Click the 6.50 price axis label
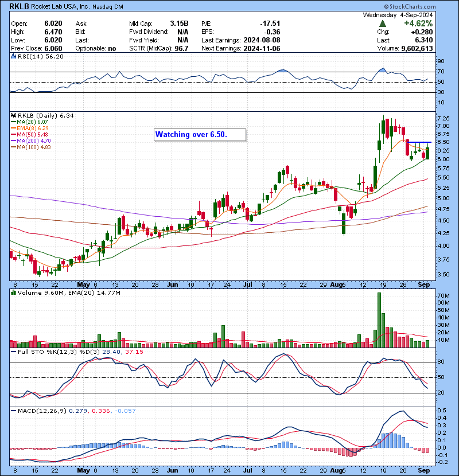Screen dimensions: 459x476 [x=444, y=142]
